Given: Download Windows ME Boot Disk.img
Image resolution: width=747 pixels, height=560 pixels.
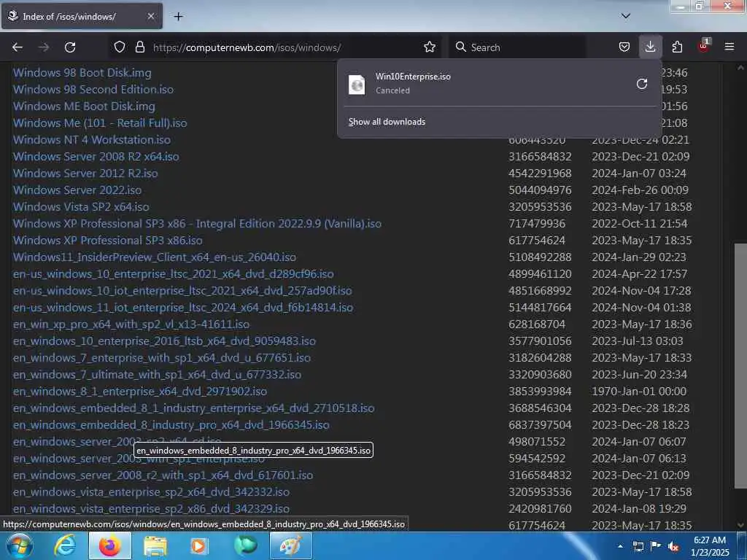Looking at the screenshot, I should 84,106.
